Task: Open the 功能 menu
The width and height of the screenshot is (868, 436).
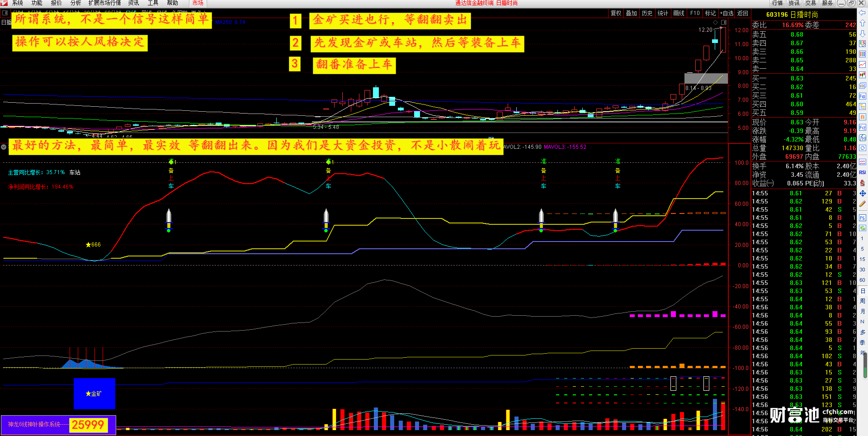Action: coord(37,3)
